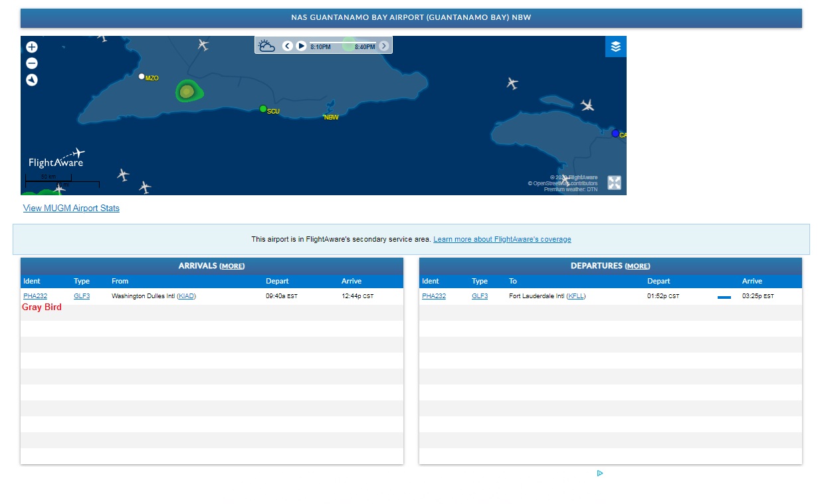Click the Arrive header in Departures

click(752, 281)
